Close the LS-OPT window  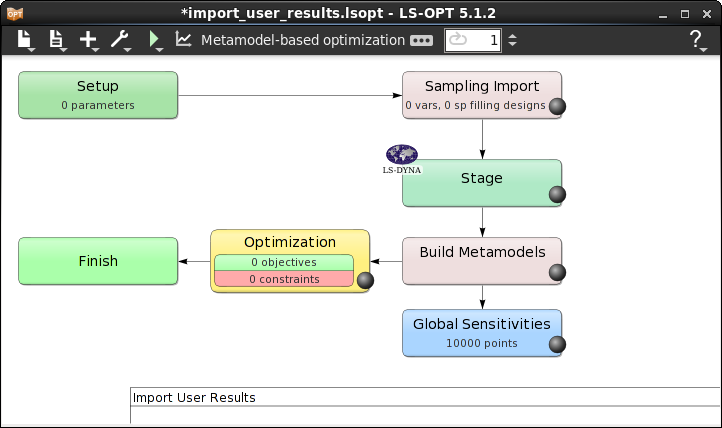coord(707,14)
